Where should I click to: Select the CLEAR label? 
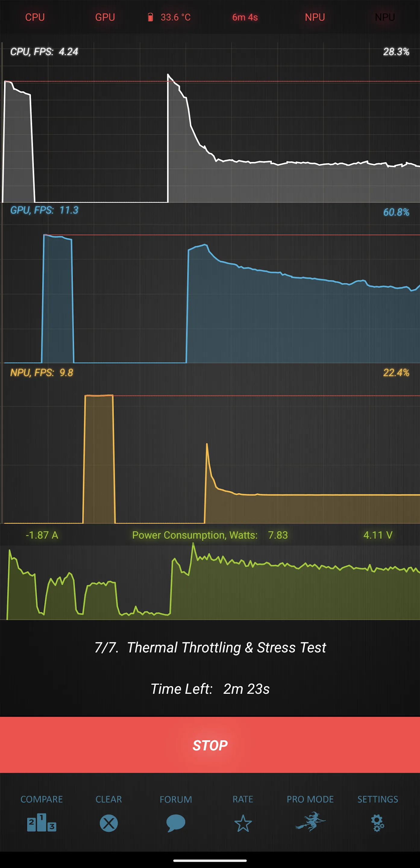[109, 799]
